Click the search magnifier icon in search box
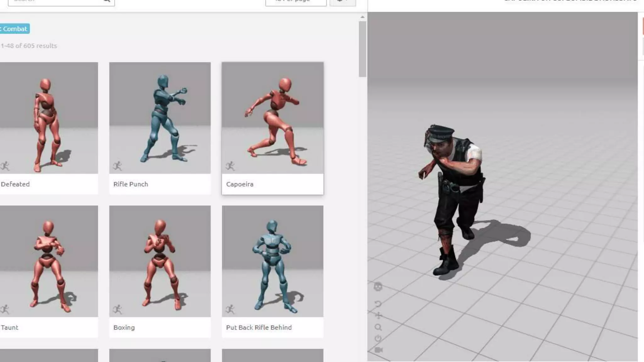The image size is (644, 362). (x=107, y=1)
